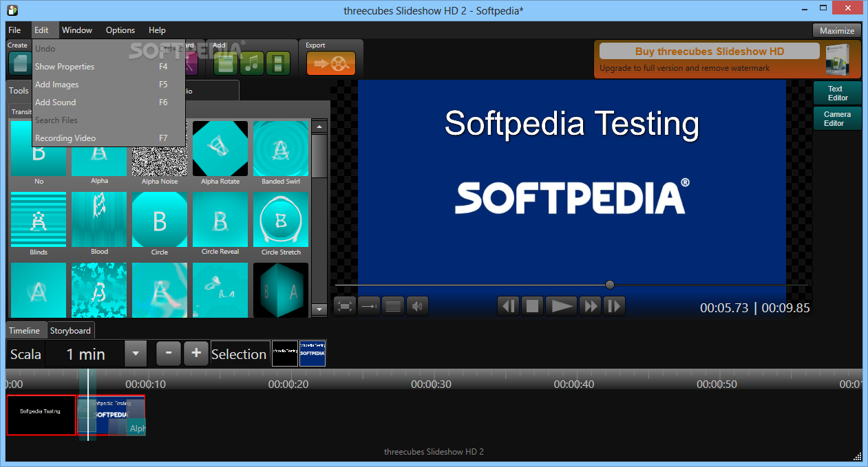Click the preview seek slider handle

[610, 285]
